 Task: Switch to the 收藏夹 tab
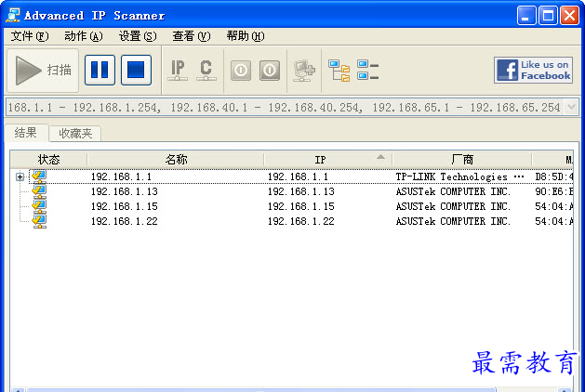click(x=75, y=134)
